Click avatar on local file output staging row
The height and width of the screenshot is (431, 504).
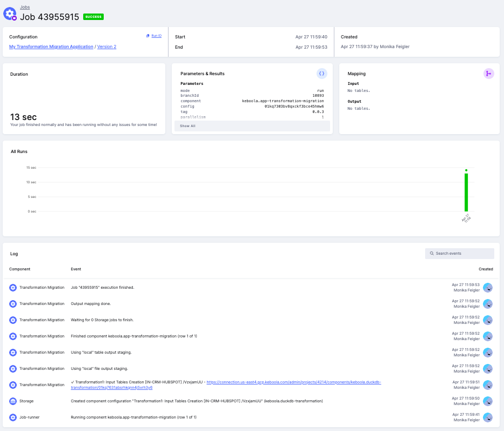tap(488, 369)
